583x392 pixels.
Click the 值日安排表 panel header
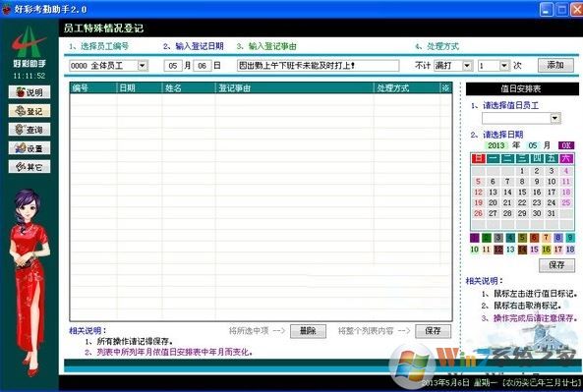point(522,88)
